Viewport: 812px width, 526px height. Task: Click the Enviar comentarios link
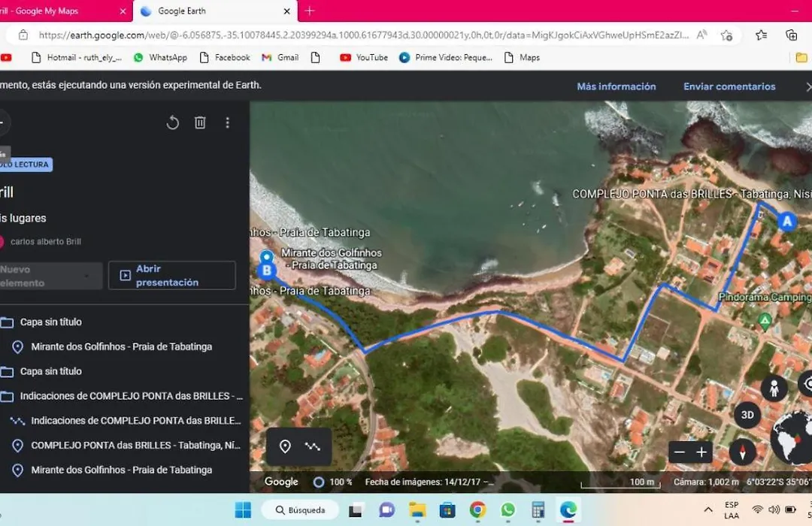pyautogui.click(x=729, y=86)
